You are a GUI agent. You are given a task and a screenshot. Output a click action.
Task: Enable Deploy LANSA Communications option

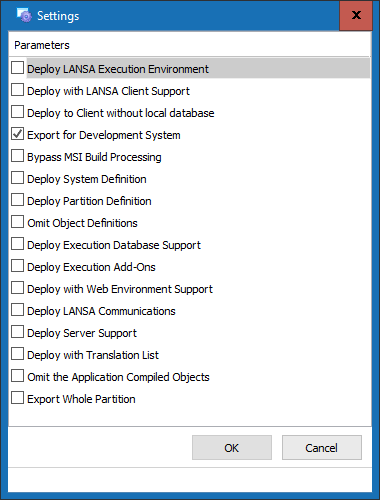[x=17, y=310]
